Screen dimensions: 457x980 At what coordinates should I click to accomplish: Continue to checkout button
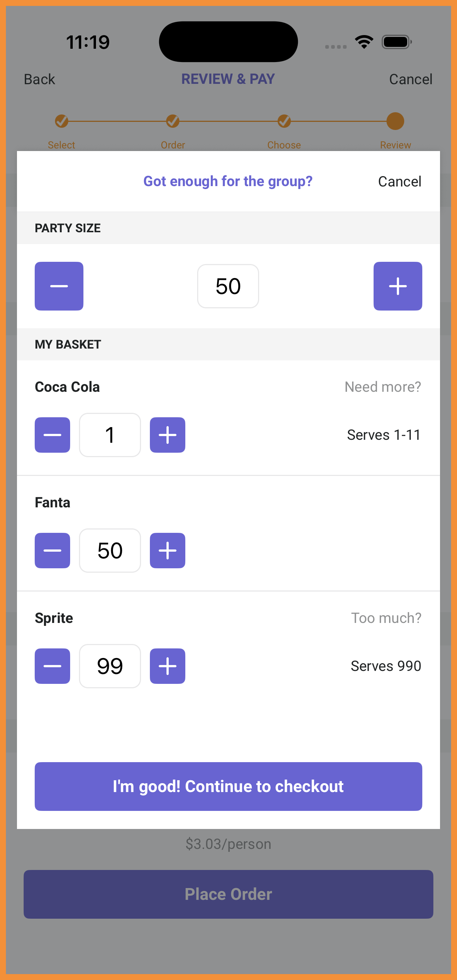(228, 787)
